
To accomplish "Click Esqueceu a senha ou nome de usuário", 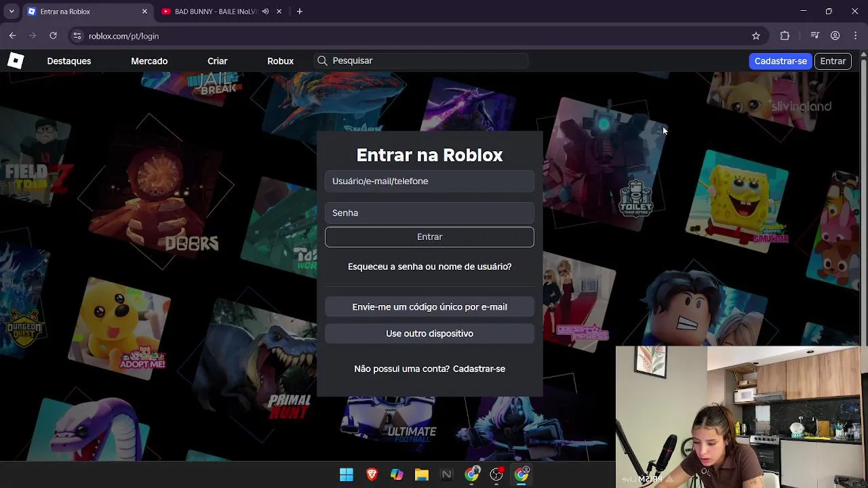I will pyautogui.click(x=429, y=266).
